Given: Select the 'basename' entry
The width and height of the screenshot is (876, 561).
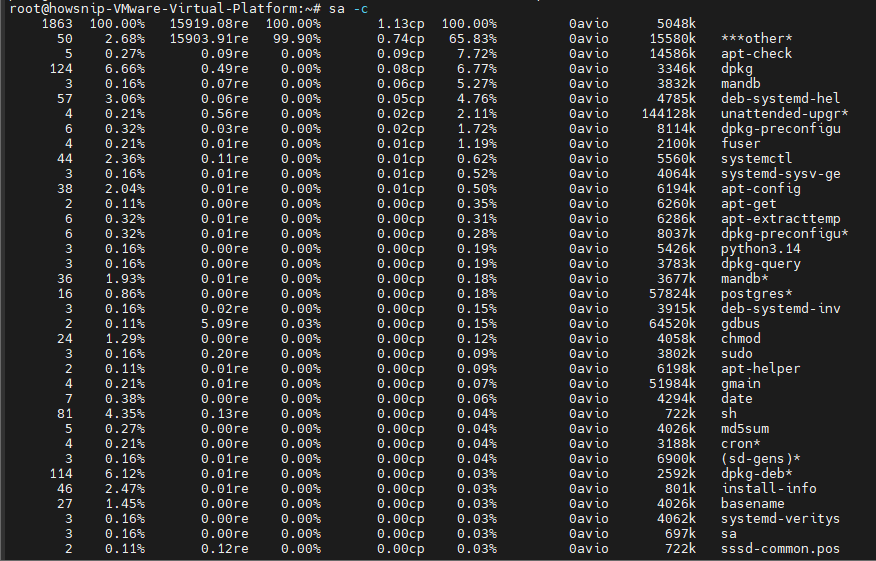Looking at the screenshot, I should [753, 503].
